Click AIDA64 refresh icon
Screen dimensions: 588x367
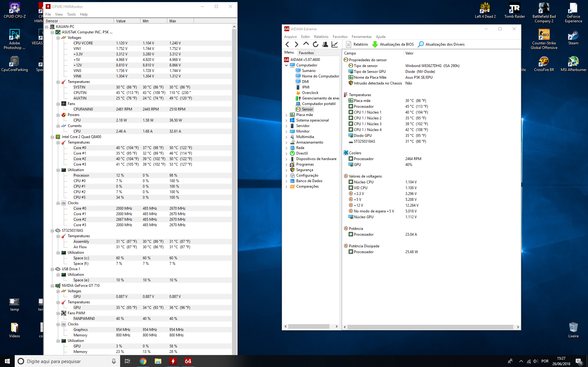coord(315,44)
